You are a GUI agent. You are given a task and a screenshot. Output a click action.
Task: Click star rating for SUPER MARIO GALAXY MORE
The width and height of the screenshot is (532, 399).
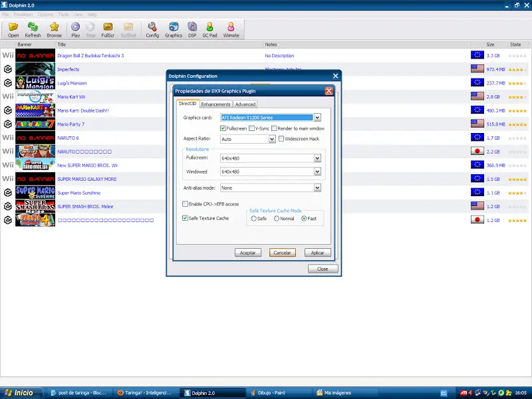point(517,179)
